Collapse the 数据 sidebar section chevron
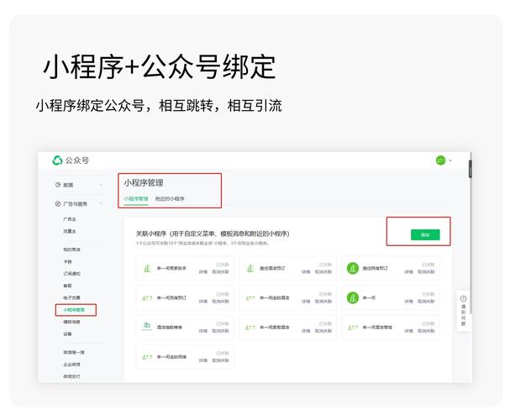 coord(101,185)
